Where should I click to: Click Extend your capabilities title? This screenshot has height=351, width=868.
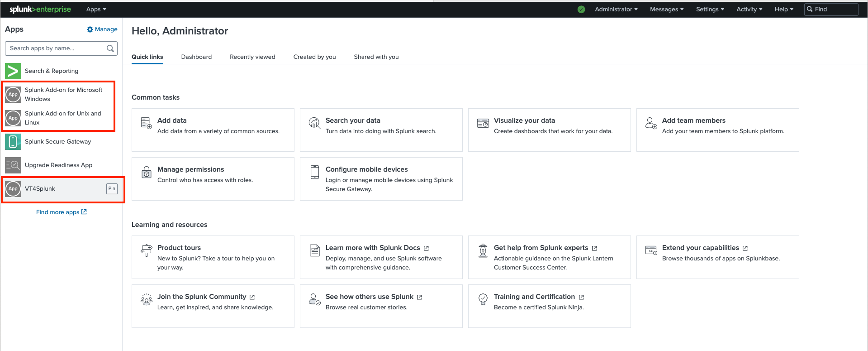pos(701,248)
